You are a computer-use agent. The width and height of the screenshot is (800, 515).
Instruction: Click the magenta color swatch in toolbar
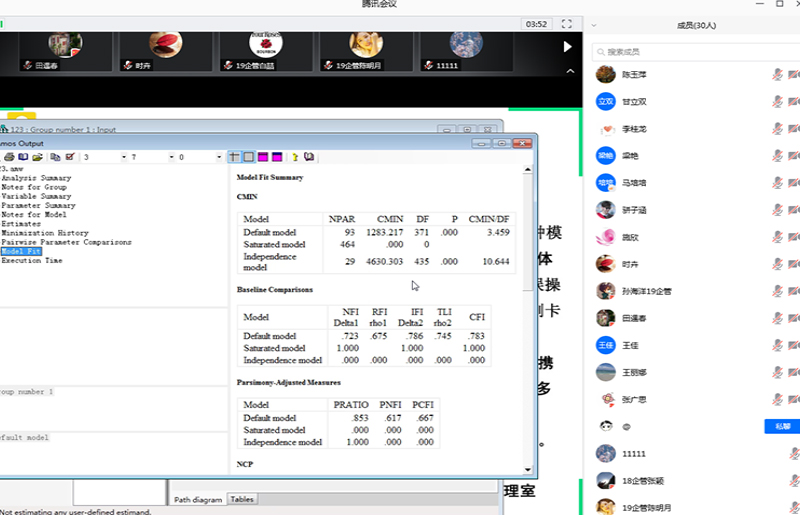point(264,157)
